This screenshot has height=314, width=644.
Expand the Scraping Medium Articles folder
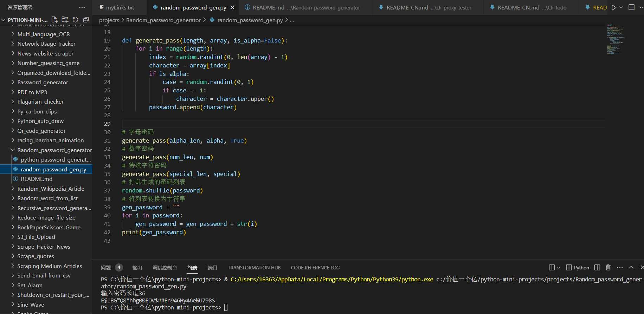click(x=46, y=266)
